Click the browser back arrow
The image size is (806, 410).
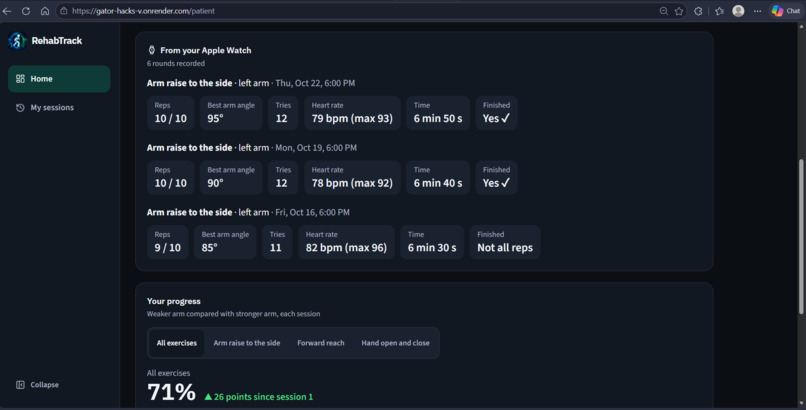click(x=7, y=11)
